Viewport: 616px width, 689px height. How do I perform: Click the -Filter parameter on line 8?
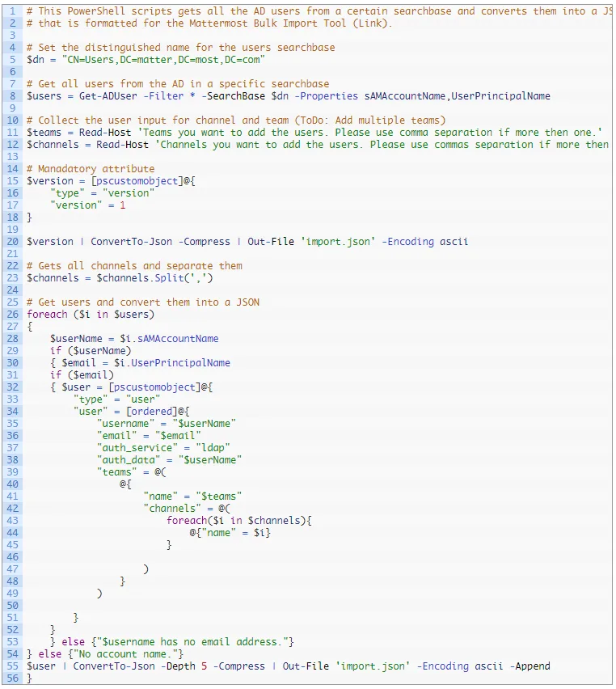click(163, 96)
